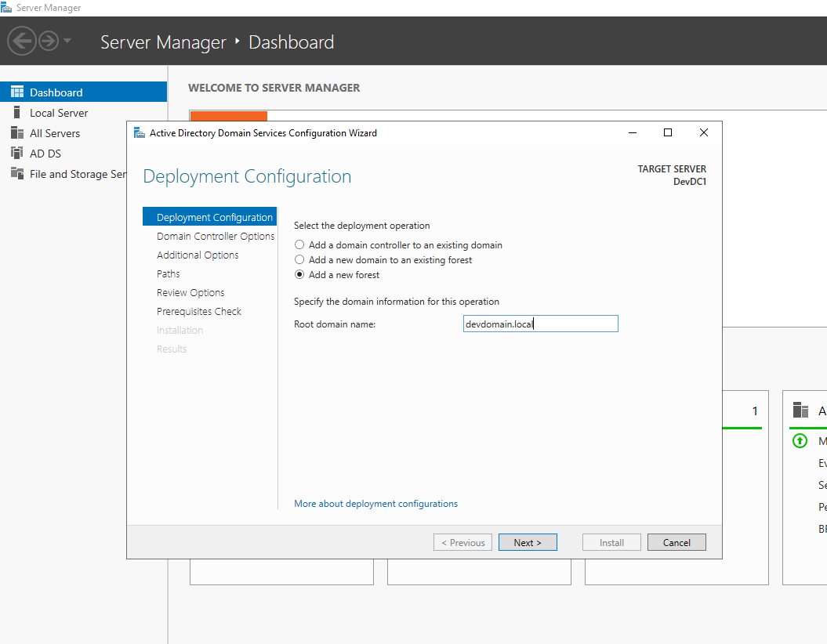The height and width of the screenshot is (644, 827).
Task: Click the Previous button
Action: tap(462, 542)
